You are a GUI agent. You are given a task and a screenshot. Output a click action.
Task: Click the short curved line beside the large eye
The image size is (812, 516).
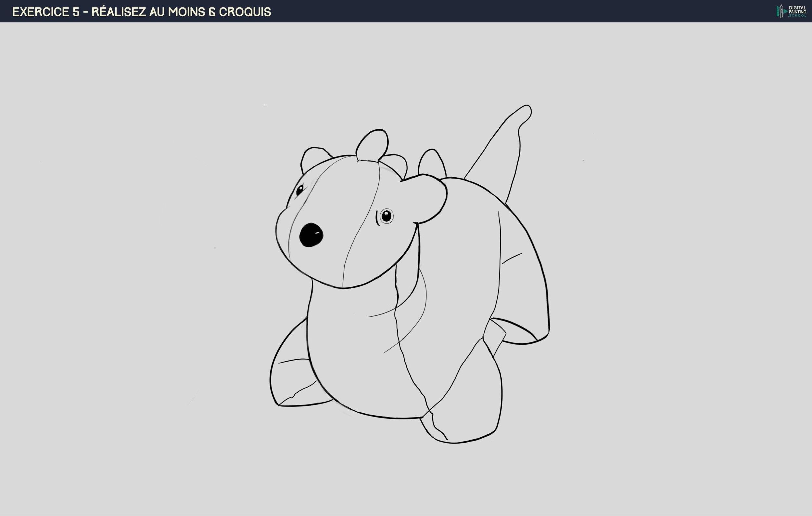(377, 218)
